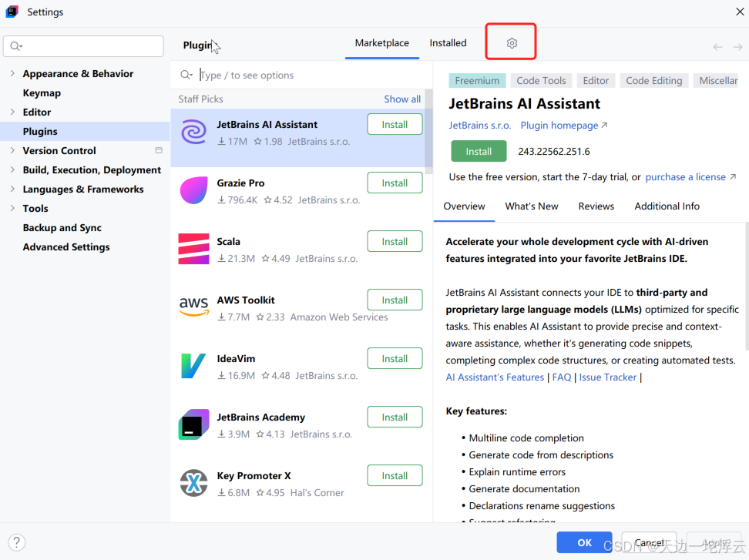
Task: Click the settings search magnifier icon
Action: click(x=15, y=46)
